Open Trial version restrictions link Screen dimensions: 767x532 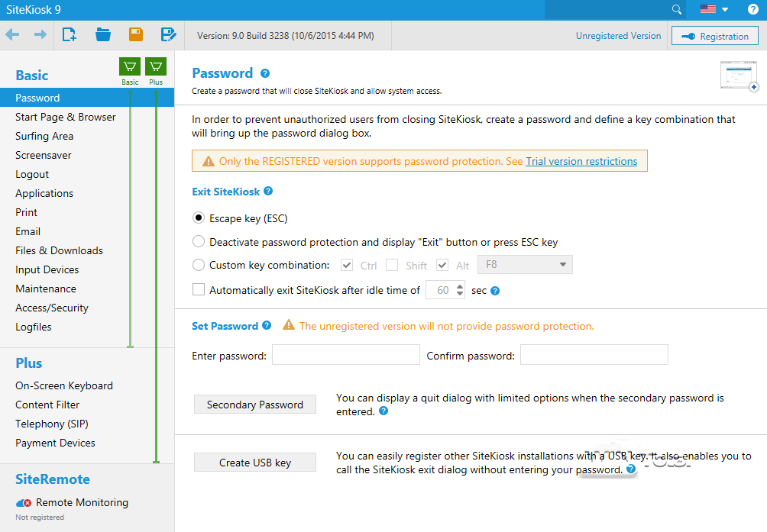pos(581,161)
